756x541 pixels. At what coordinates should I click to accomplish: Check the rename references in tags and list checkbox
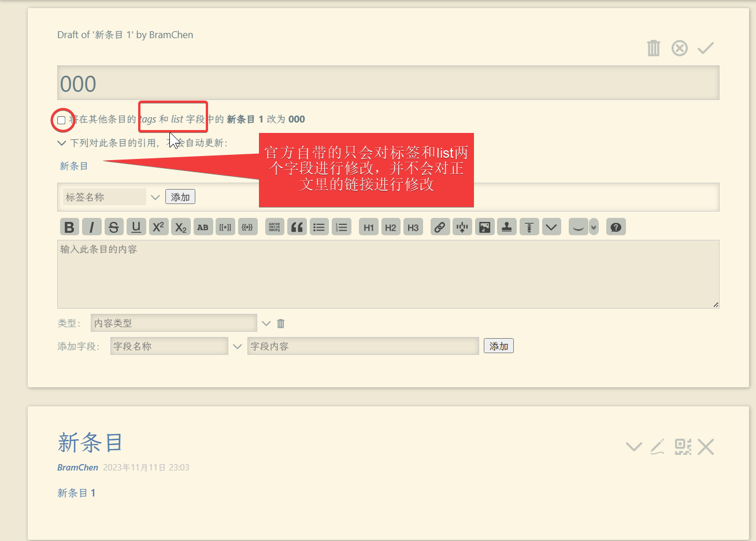click(61, 120)
